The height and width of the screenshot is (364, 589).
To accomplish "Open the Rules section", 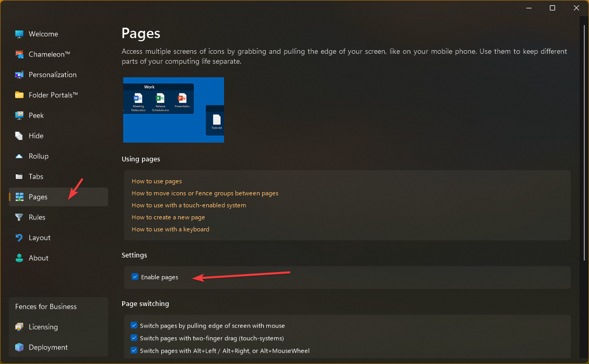I will click(37, 217).
